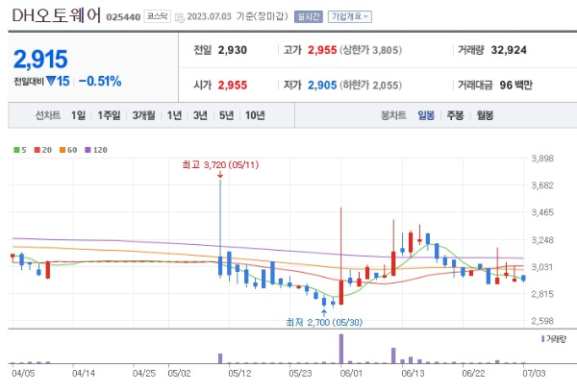Select the 1일 line chart period
This screenshot has height=392, width=577.
pyautogui.click(x=78, y=115)
